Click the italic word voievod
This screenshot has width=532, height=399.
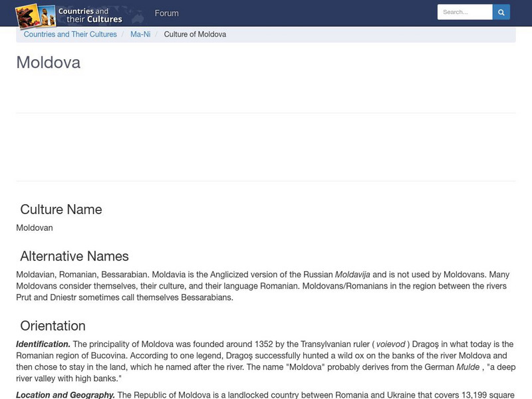390,344
